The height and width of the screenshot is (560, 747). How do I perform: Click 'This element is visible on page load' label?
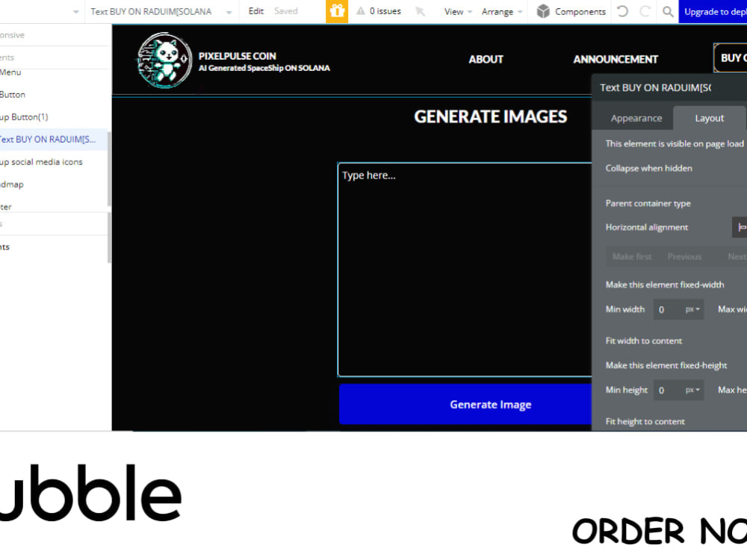point(674,144)
